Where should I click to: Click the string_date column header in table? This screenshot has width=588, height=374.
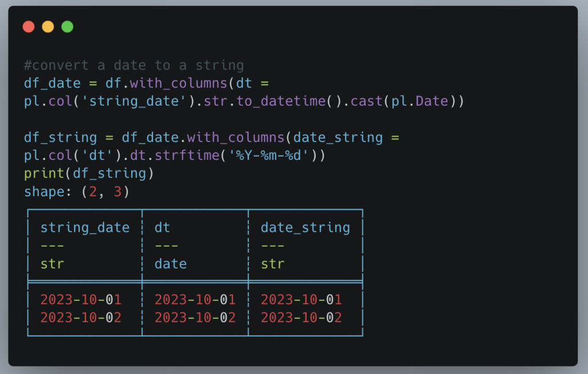point(84,228)
